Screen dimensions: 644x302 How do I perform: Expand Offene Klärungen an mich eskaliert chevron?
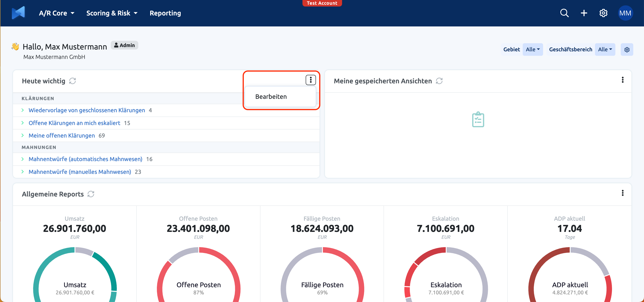(23, 123)
